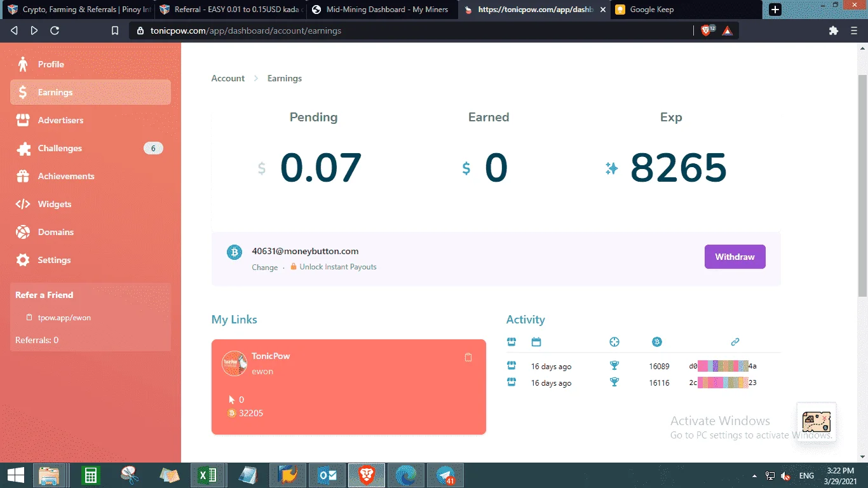
Task: Open Widgets in the sidebar
Action: 90,204
